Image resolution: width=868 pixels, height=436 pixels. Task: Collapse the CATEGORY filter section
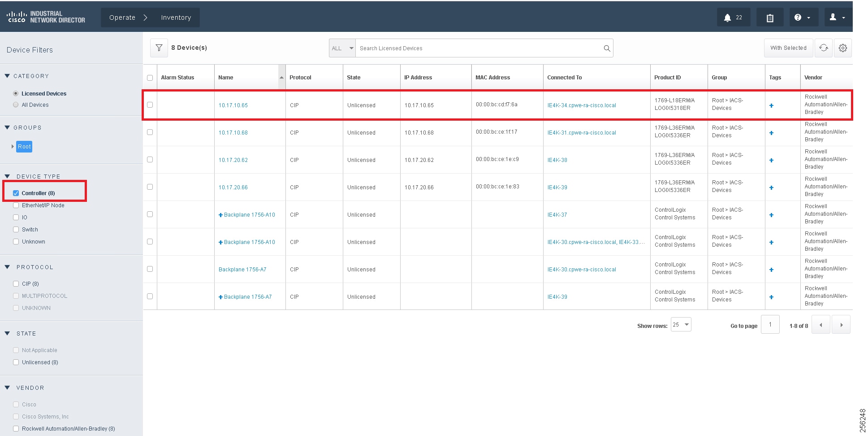tap(7, 76)
